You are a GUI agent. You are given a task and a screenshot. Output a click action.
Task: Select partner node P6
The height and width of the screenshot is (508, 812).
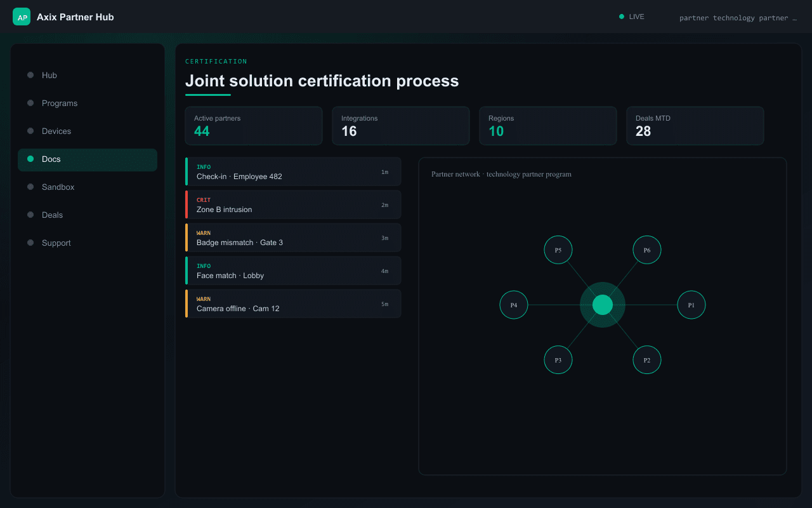[647, 250]
